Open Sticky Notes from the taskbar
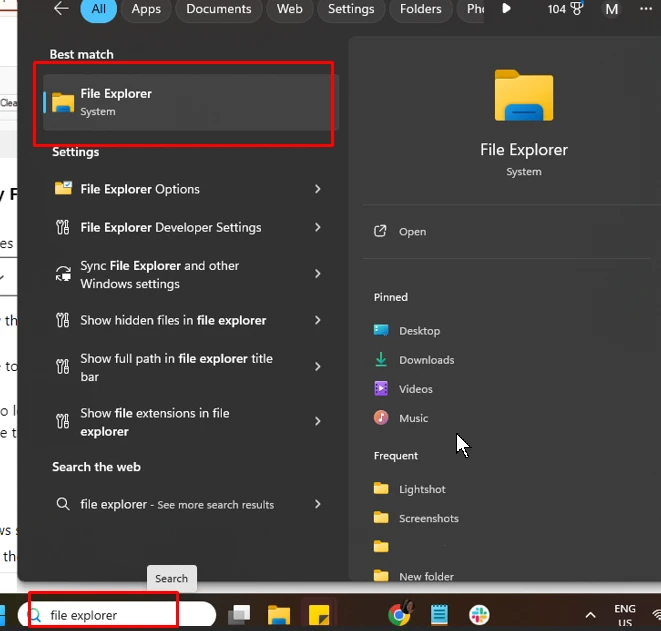 click(319, 615)
